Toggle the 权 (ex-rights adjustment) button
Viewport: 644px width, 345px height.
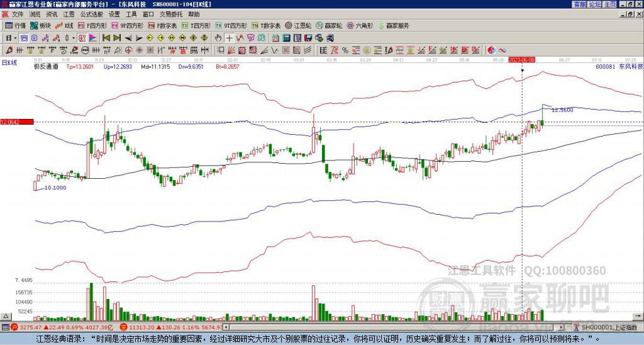82,38
